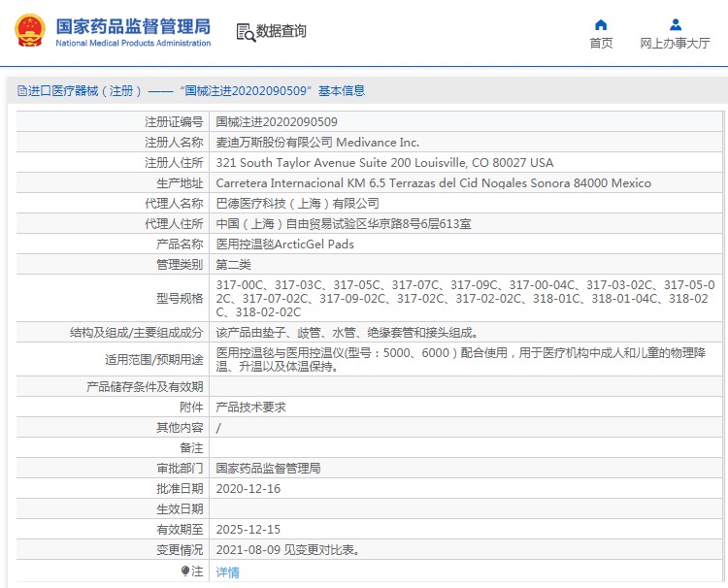Click the 其他内容 row label

tap(180, 428)
